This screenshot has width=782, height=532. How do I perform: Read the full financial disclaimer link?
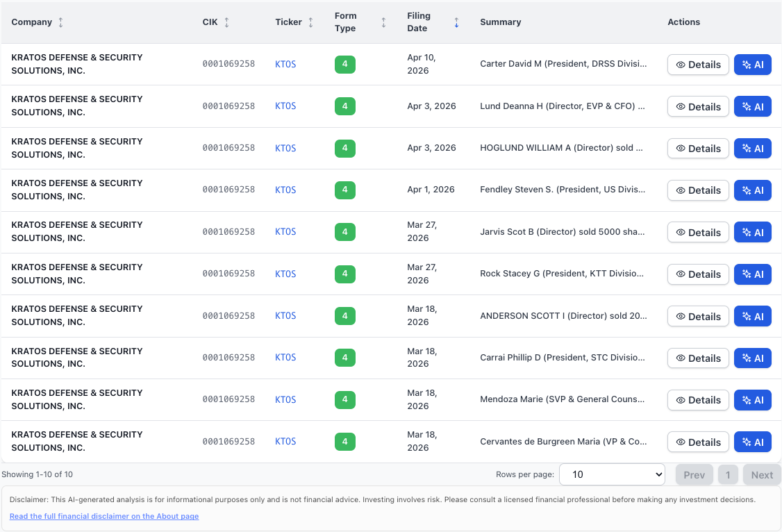[104, 516]
